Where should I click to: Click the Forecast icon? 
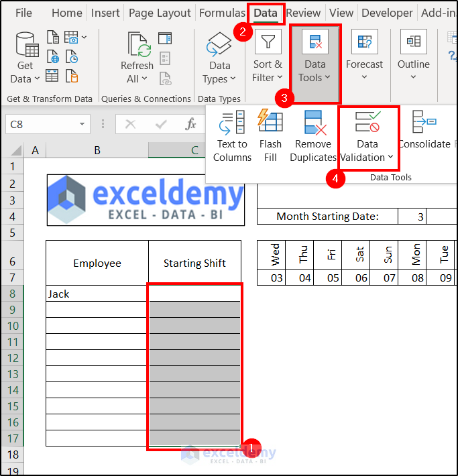(365, 42)
